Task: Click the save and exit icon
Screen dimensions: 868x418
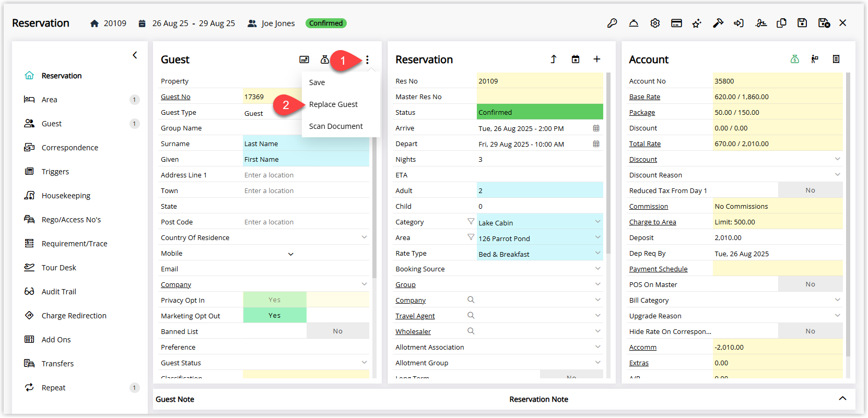Action: tap(824, 23)
